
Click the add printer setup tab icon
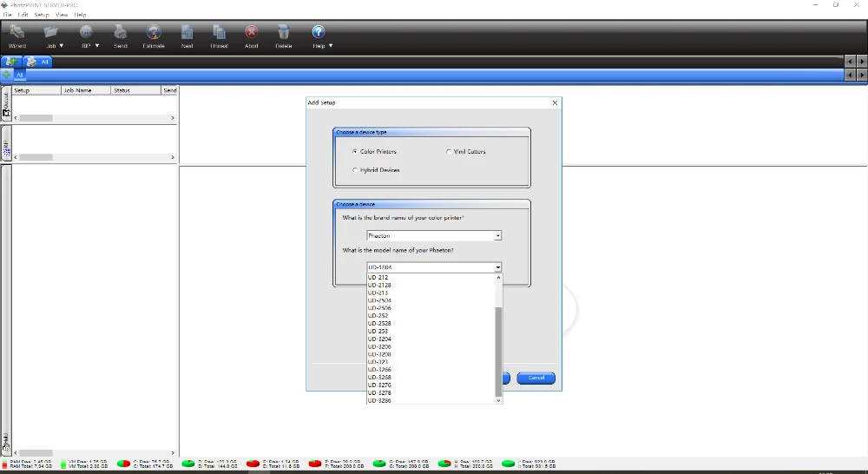tap(10, 62)
